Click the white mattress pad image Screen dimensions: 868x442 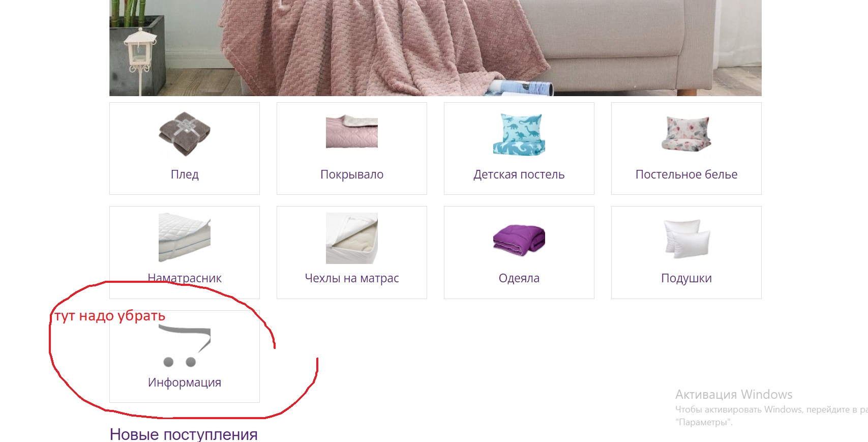[x=185, y=238]
